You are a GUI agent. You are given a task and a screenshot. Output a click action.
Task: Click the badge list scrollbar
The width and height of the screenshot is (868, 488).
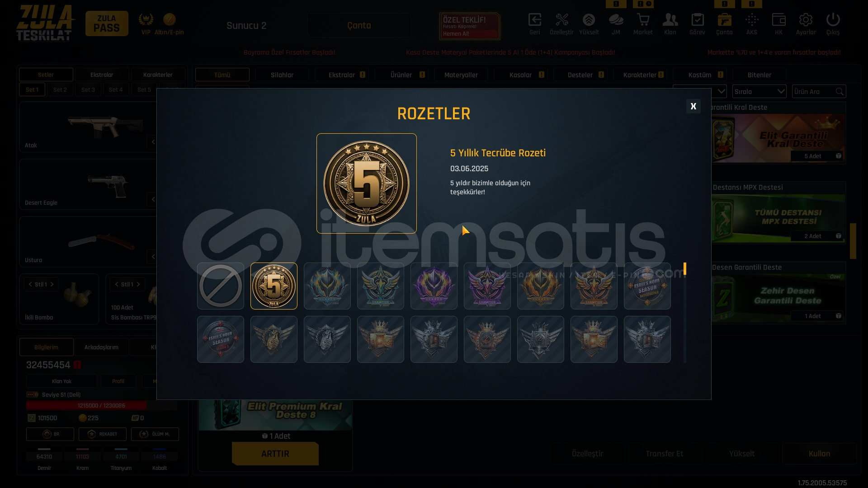(685, 313)
